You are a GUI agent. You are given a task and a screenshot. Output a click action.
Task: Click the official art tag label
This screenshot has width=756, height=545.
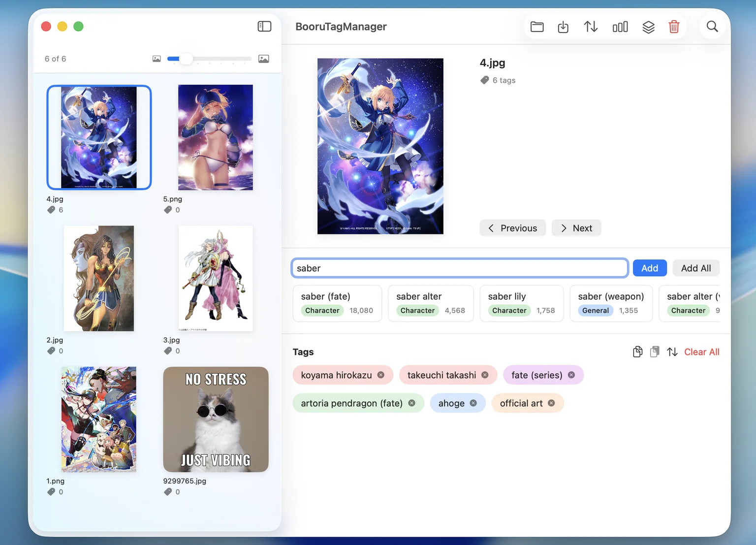(x=521, y=403)
